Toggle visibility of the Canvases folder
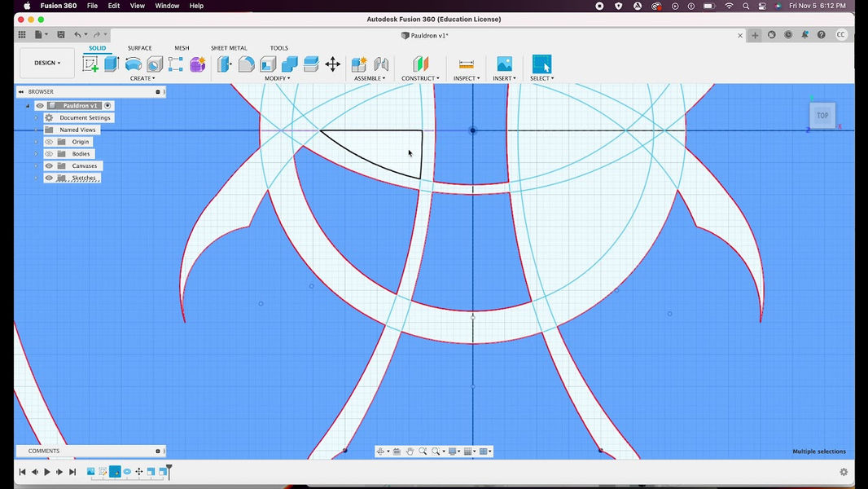This screenshot has height=489, width=868. tap(49, 166)
